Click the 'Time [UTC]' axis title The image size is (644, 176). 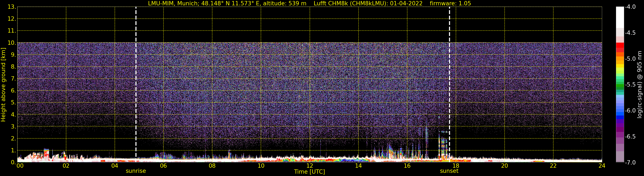pos(310,172)
